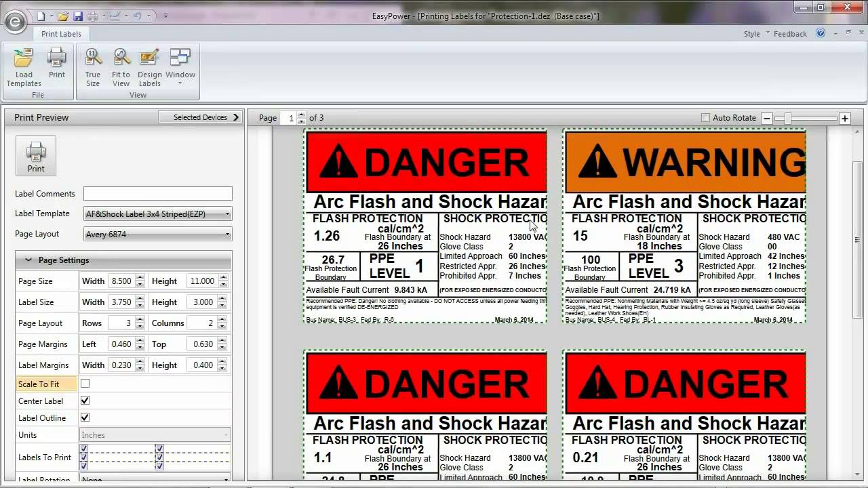Click Load Templates in the ribbon
Screen dimensions: 868x488
pos(24,68)
